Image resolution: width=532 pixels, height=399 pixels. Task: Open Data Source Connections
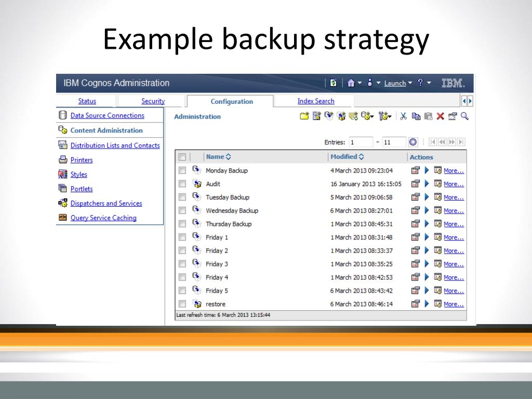coord(107,115)
